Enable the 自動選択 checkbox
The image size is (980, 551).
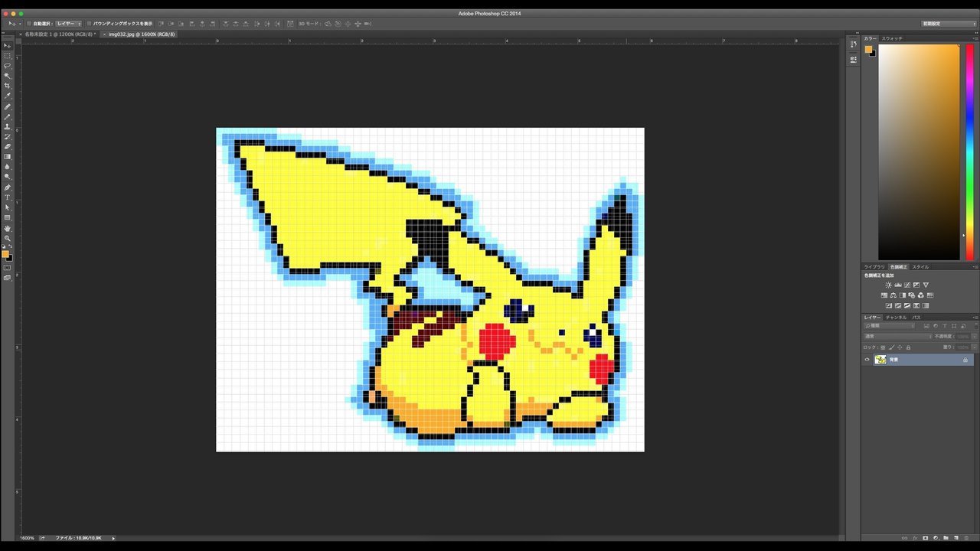click(28, 24)
